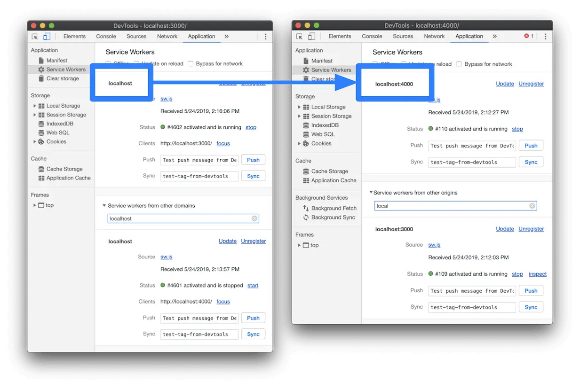The height and width of the screenshot is (389, 588).
Task: Select Service Workers in localhost:3000 window sidebar
Action: click(x=66, y=70)
